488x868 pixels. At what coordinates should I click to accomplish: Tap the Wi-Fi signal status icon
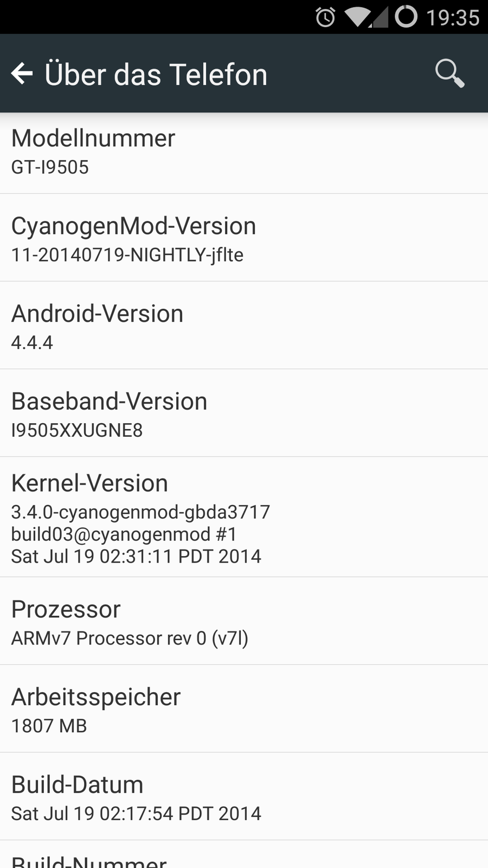click(357, 17)
